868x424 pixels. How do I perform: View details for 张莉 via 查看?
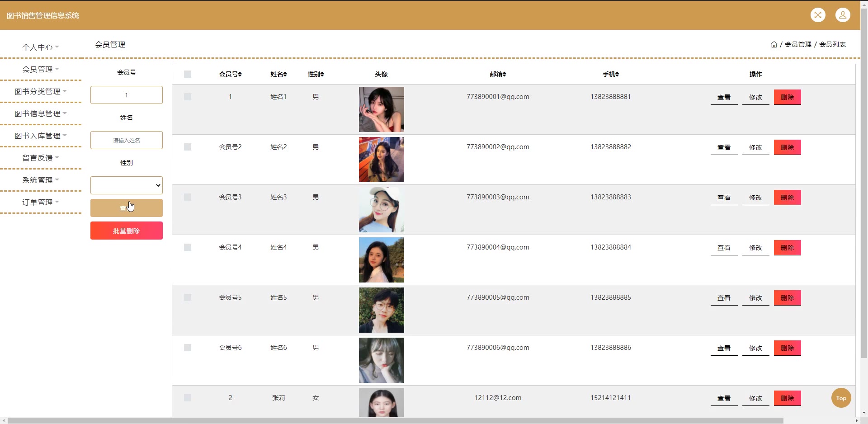[x=724, y=398]
